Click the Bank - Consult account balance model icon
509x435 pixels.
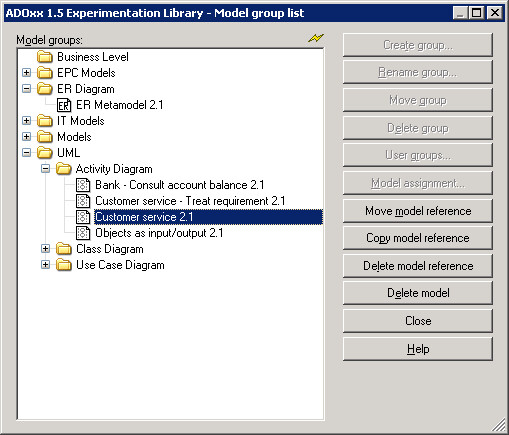click(83, 185)
